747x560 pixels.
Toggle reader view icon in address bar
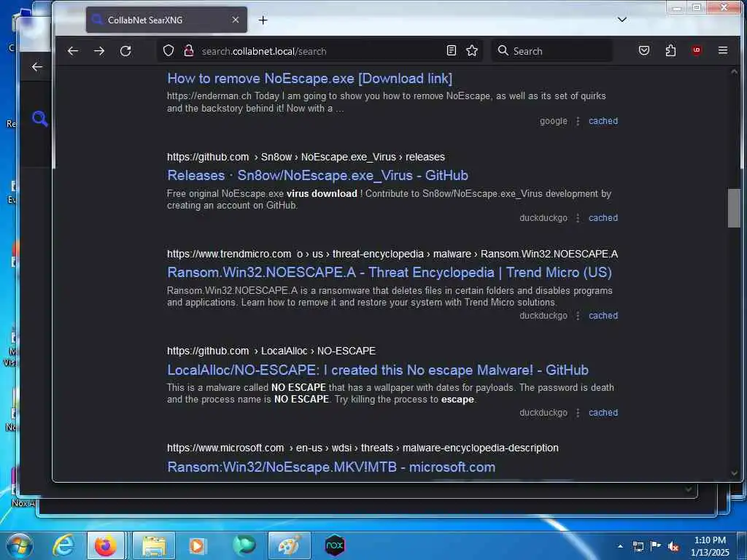452,50
